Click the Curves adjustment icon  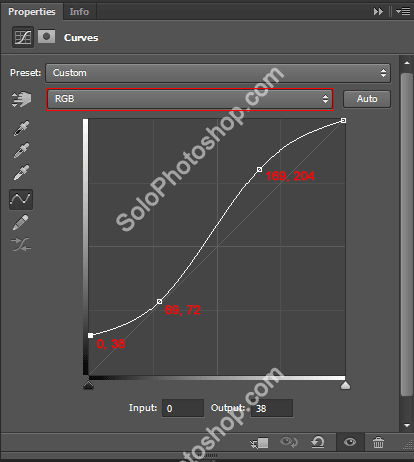point(23,37)
